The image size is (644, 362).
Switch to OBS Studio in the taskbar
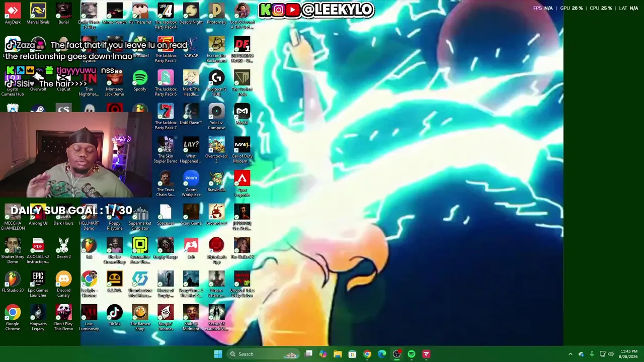(x=397, y=354)
